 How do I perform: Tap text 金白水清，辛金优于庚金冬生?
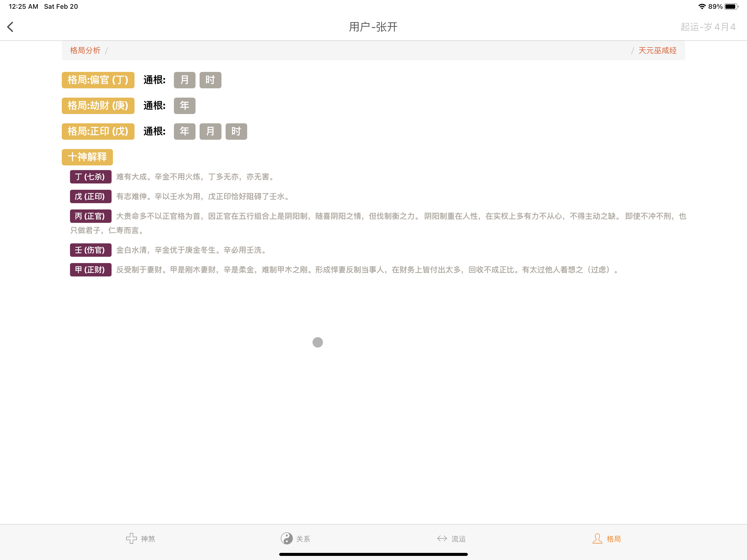pos(166,250)
